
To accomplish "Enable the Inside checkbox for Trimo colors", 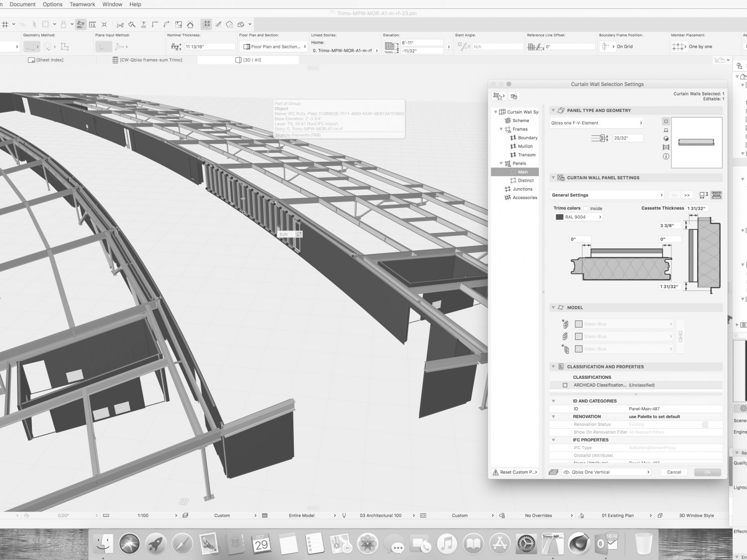I will 586,209.
